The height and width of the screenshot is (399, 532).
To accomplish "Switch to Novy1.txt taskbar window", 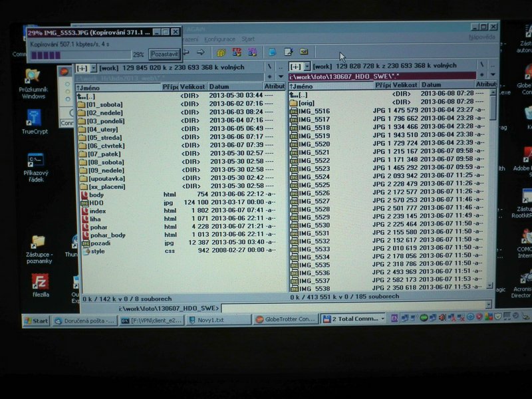I will tap(219, 320).
